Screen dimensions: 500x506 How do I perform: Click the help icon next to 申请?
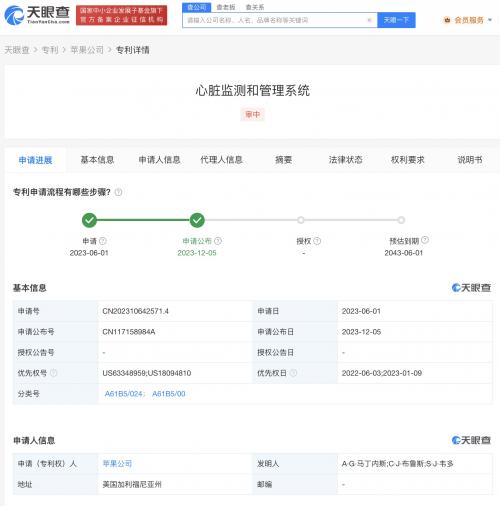[x=103, y=241]
